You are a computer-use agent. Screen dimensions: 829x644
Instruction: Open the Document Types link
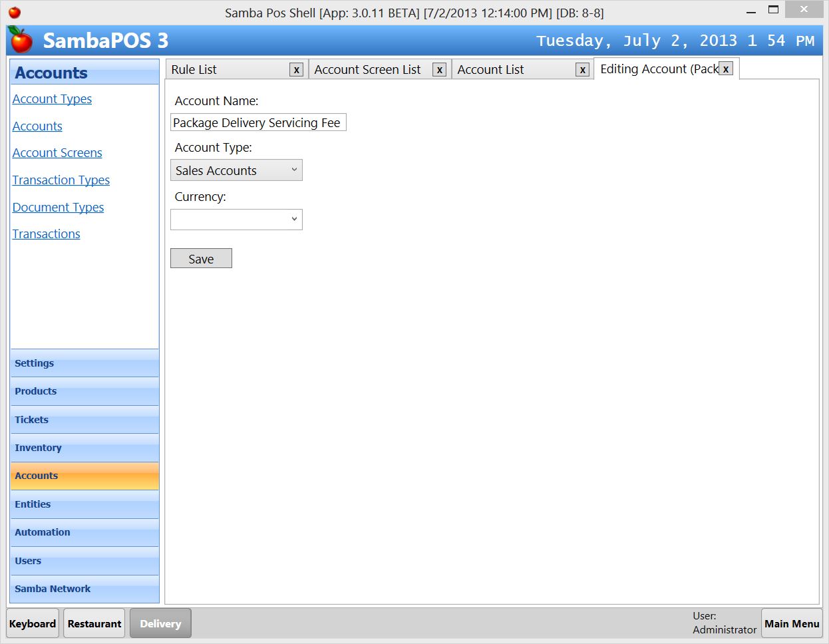click(x=58, y=207)
